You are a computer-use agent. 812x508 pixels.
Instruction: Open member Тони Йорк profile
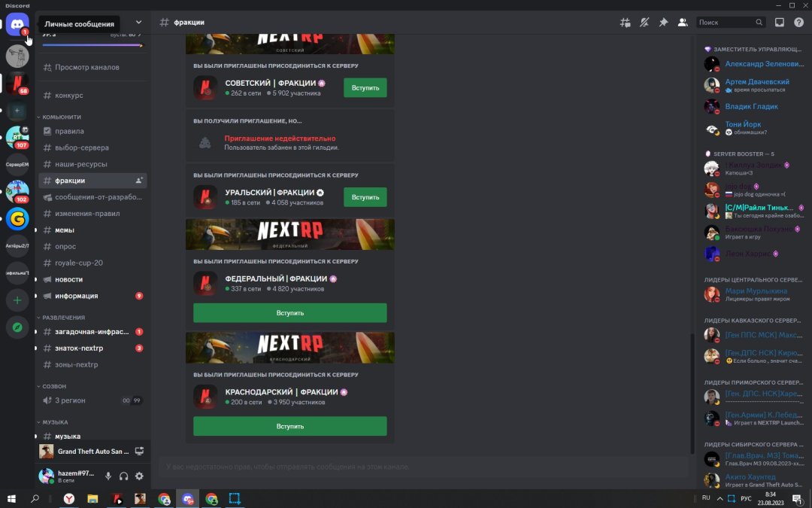(754, 128)
